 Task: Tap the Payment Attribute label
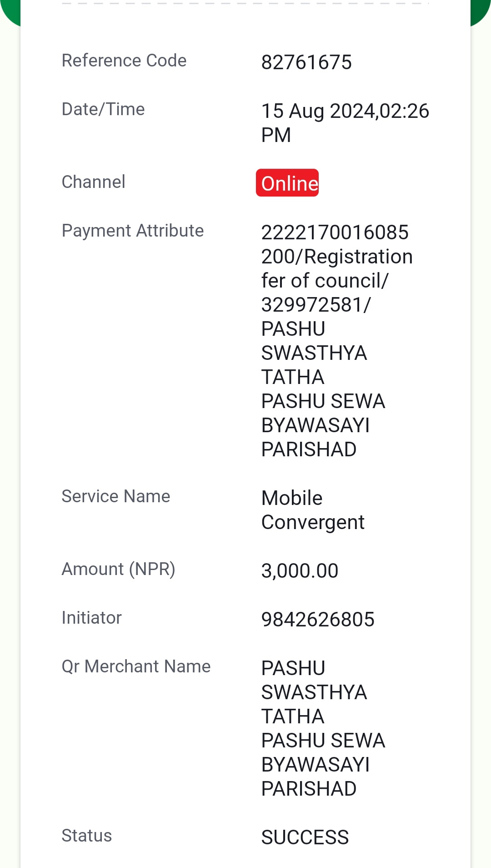click(133, 231)
